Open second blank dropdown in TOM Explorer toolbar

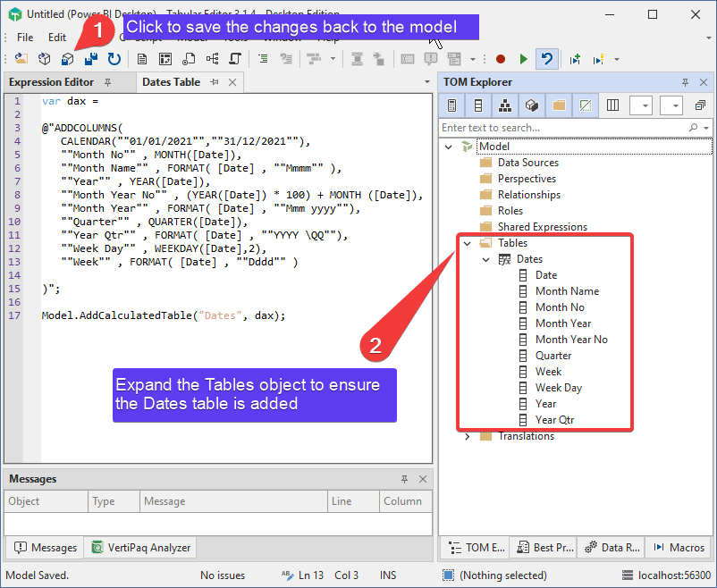671,105
